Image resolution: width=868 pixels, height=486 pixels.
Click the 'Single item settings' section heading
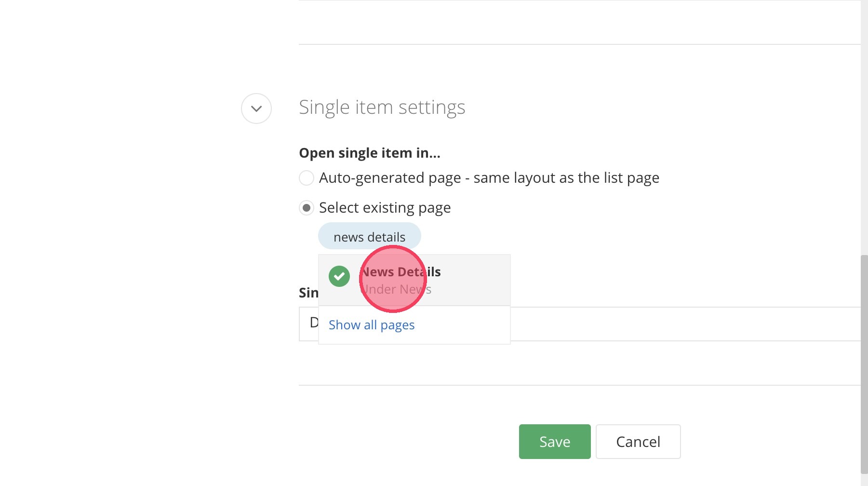(x=382, y=107)
